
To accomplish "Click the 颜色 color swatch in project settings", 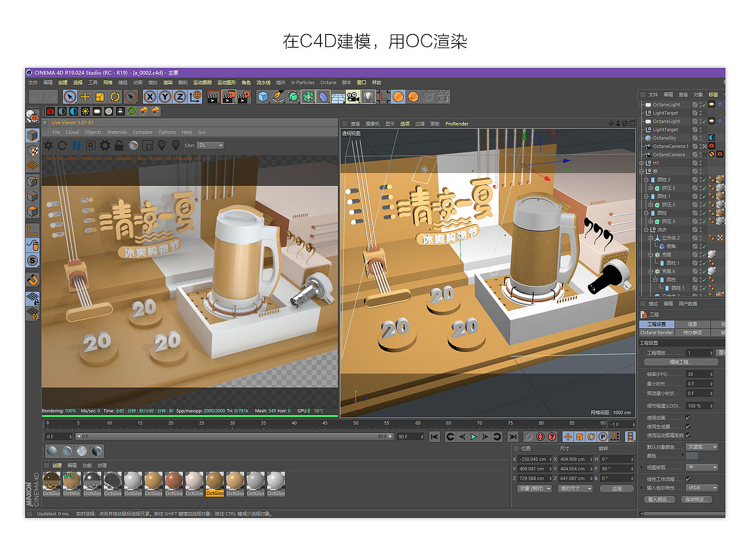I will tap(692, 456).
